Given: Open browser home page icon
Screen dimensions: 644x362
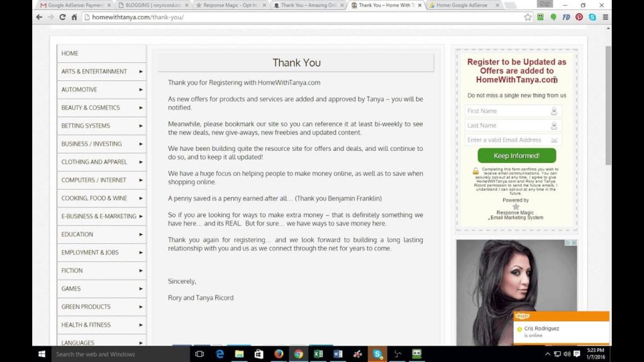Looking at the screenshot, I should pyautogui.click(x=74, y=17).
